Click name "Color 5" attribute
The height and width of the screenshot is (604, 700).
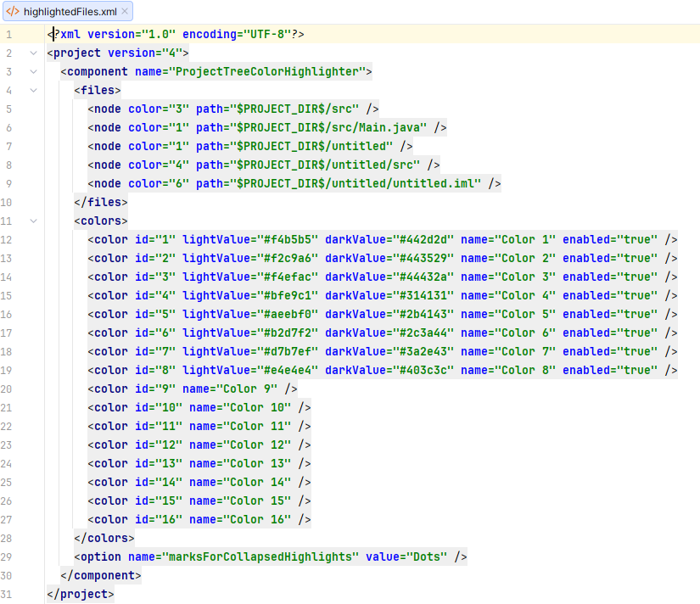(x=508, y=315)
